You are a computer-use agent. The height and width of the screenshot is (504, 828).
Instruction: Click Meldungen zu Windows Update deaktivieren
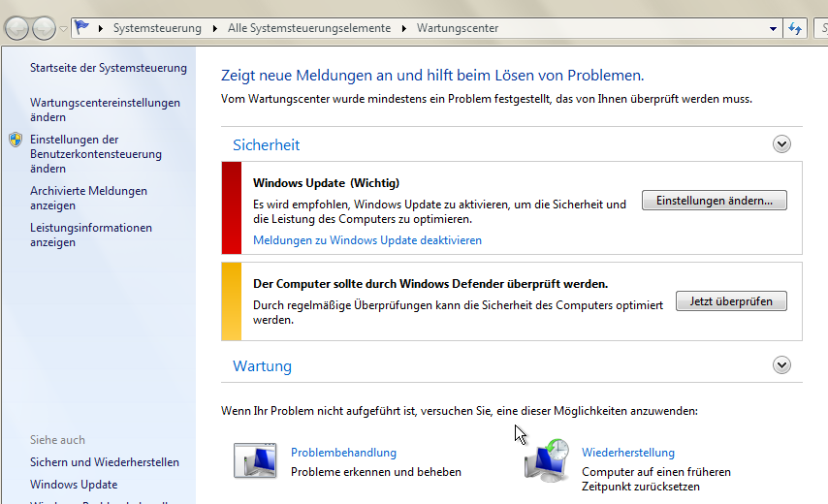pos(367,240)
